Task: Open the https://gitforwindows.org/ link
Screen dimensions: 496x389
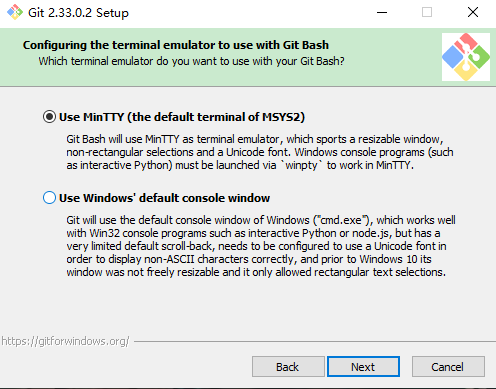Action: pyautogui.click(x=65, y=341)
